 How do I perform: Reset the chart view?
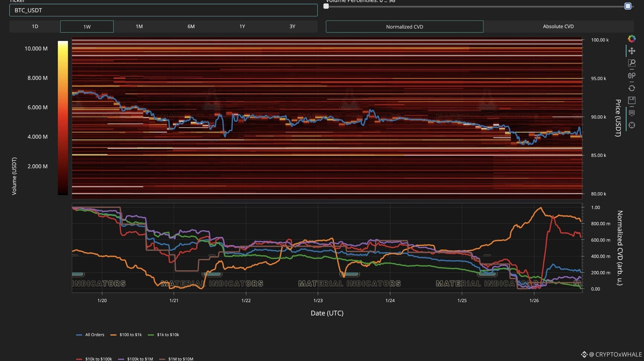click(x=631, y=88)
